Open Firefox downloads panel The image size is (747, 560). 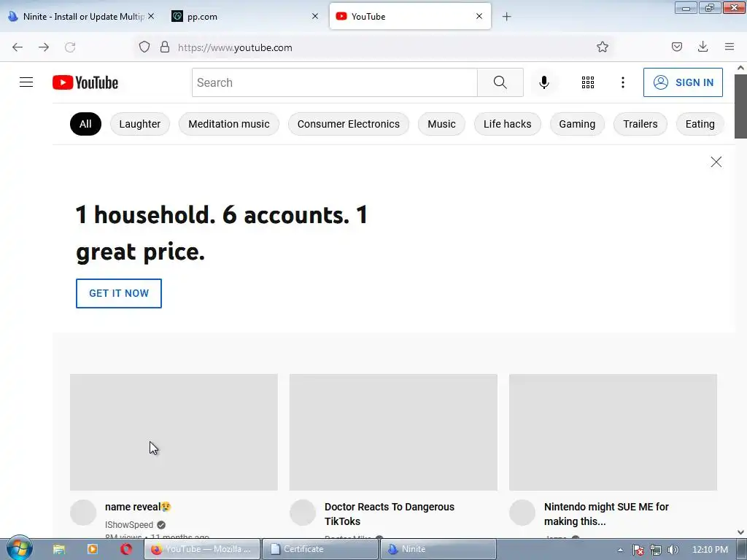point(703,47)
